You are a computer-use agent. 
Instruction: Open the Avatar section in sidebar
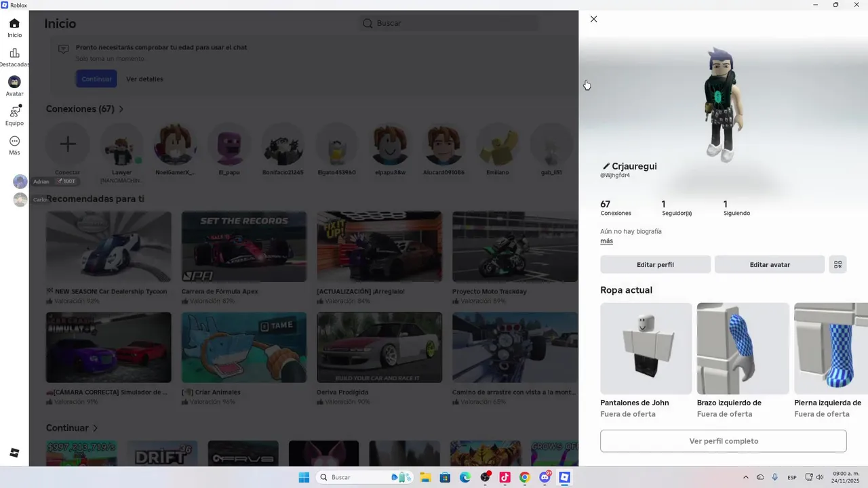pos(14,87)
